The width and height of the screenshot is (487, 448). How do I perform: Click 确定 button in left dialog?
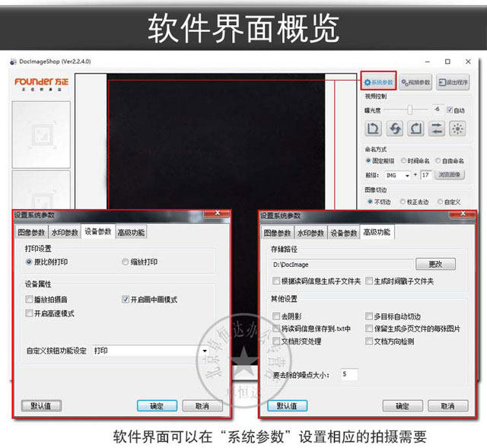[x=157, y=405]
